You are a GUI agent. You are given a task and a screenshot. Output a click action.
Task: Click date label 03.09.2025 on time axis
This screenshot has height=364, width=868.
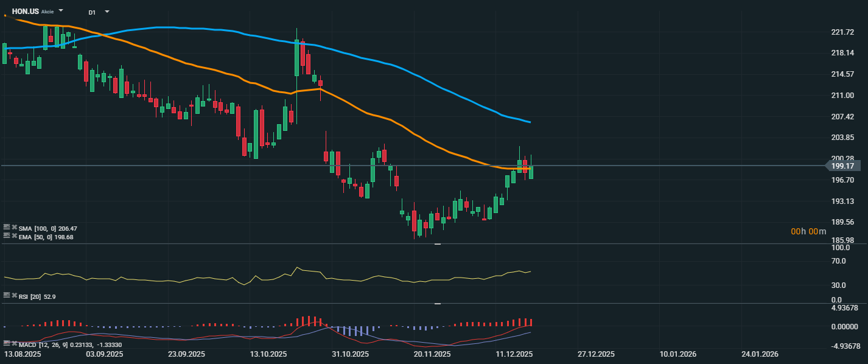click(105, 354)
